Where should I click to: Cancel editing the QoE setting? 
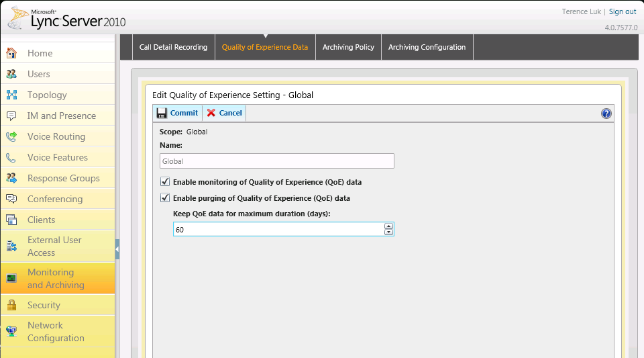(x=225, y=113)
